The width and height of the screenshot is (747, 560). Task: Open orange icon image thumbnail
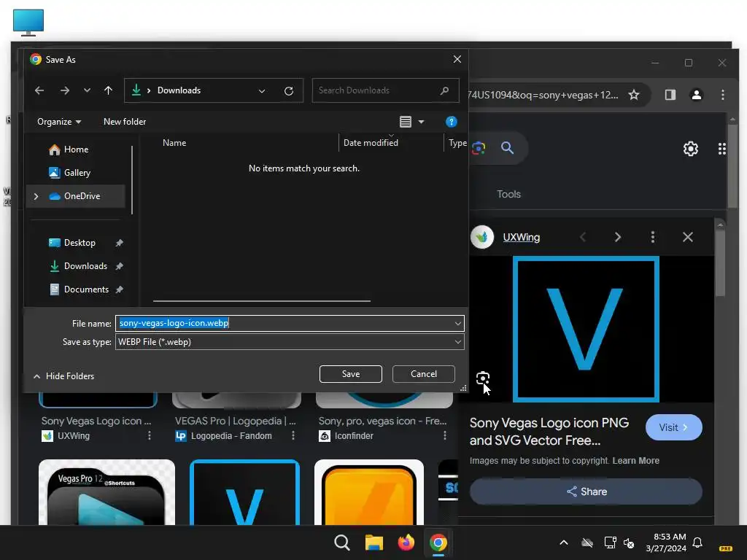[369, 492]
